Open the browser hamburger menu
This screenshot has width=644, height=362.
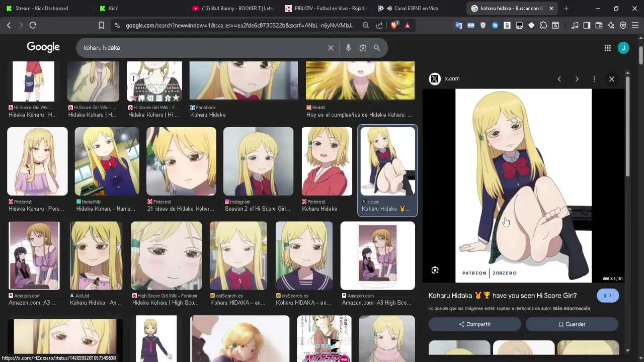(635, 25)
